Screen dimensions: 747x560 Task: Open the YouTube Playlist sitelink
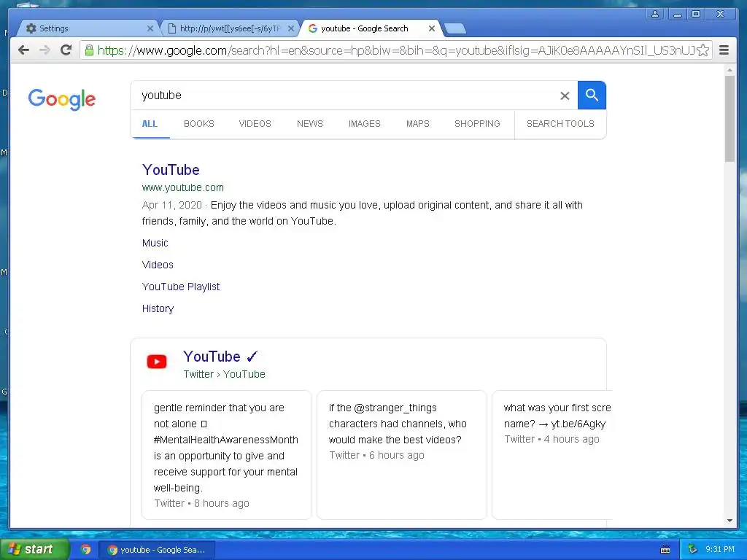tap(181, 287)
